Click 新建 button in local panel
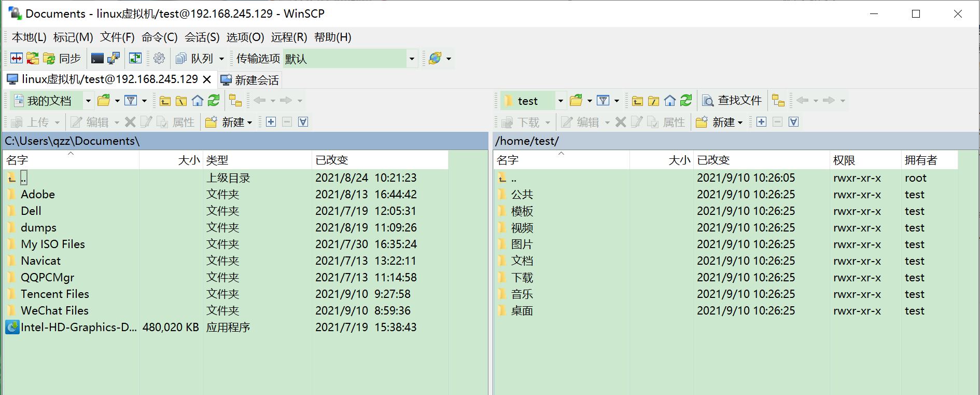 pos(229,122)
